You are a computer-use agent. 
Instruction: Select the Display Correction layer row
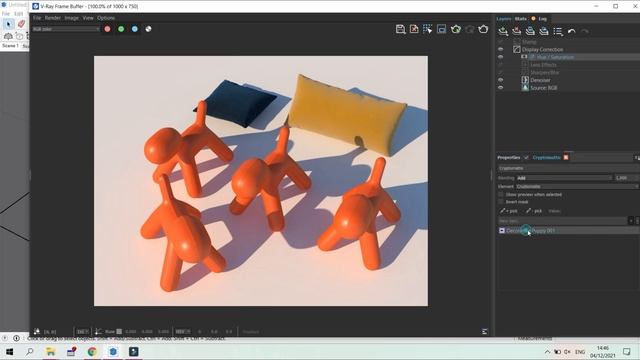coord(568,49)
